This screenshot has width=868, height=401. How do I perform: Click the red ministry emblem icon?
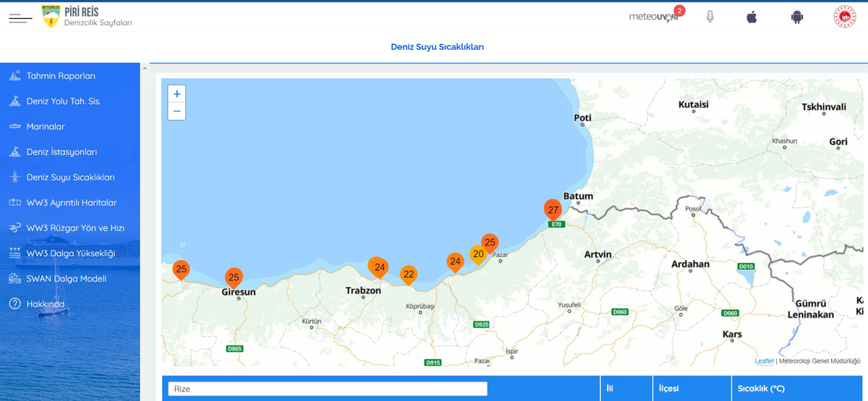844,17
